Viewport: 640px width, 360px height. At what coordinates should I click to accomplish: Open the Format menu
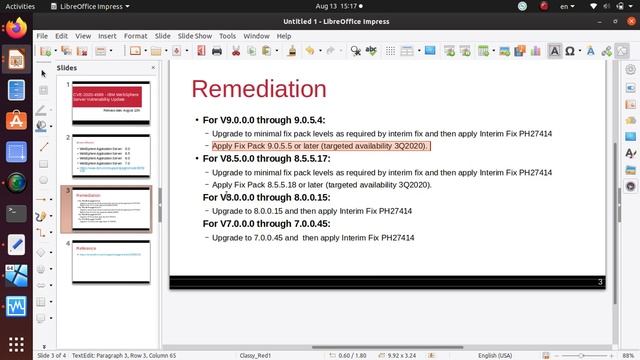coord(136,36)
